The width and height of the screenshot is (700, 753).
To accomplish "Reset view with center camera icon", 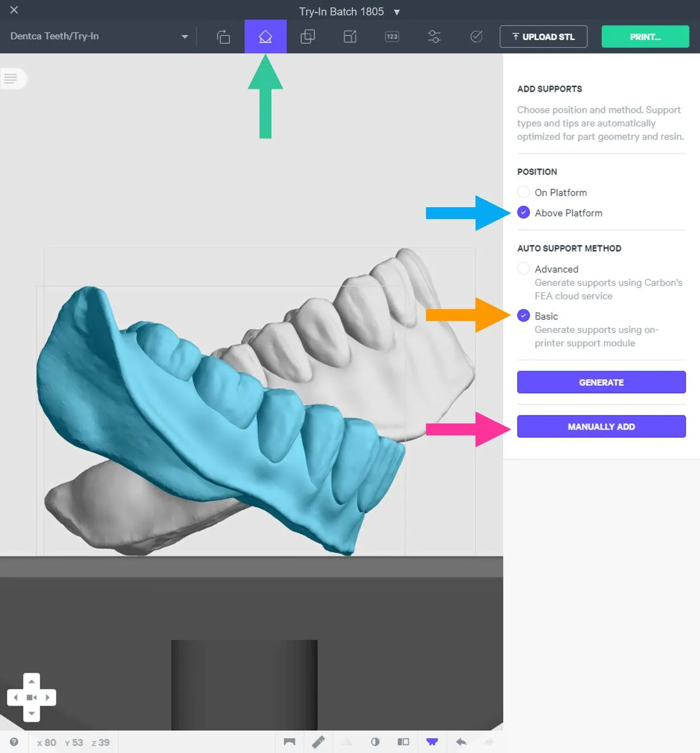I will pyautogui.click(x=31, y=697).
